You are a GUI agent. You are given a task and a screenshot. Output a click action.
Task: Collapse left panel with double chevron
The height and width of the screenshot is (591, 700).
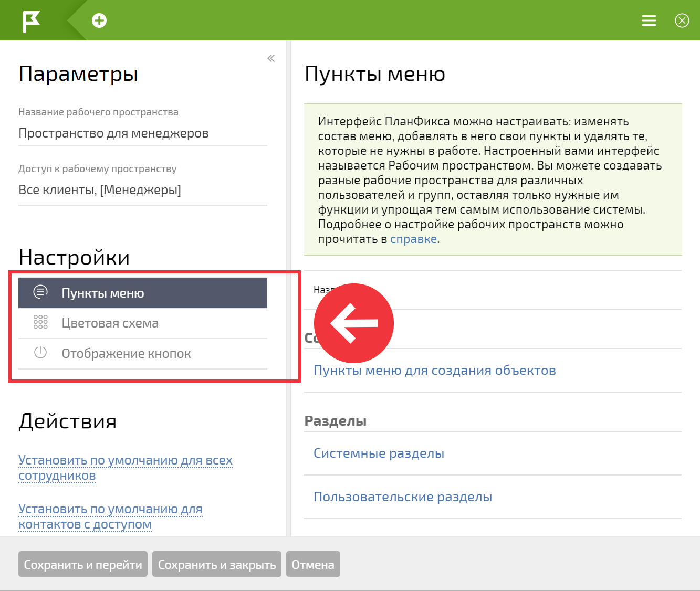(x=271, y=58)
